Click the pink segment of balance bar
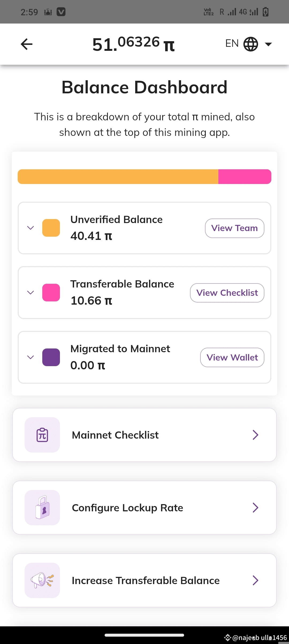The width and height of the screenshot is (289, 644). 245,177
